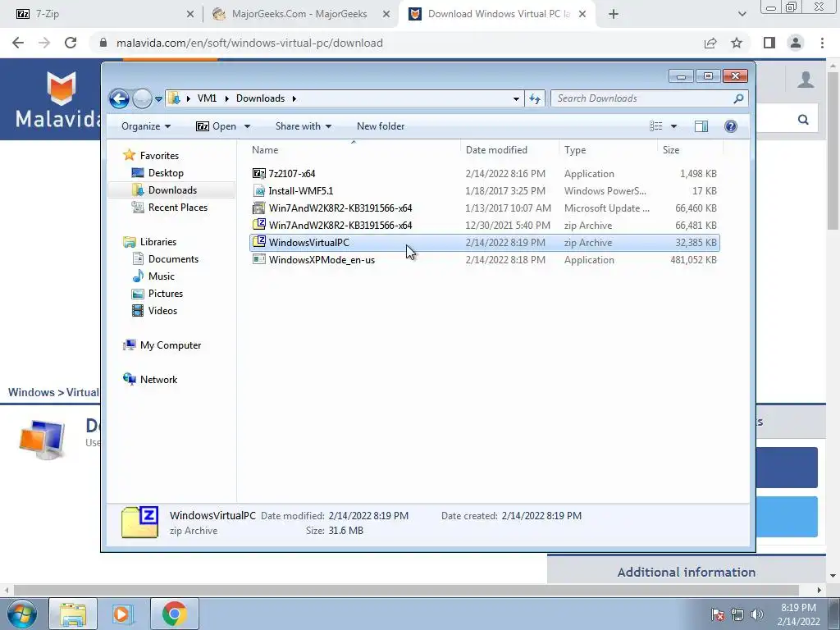Select WindowsXPMode_en-us application file
This screenshot has height=630, width=840.
coord(484,260)
